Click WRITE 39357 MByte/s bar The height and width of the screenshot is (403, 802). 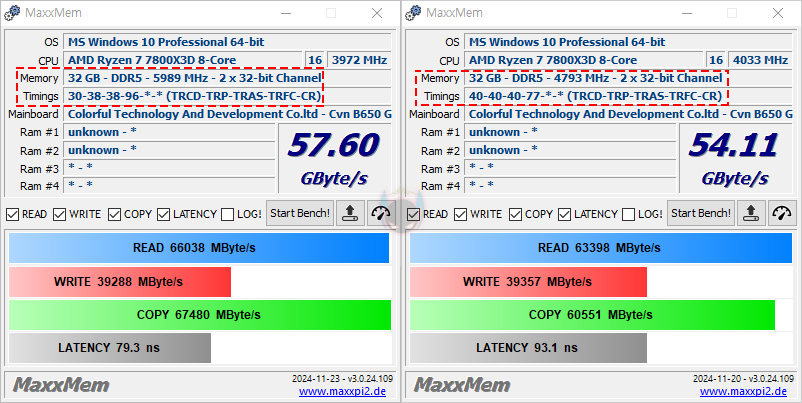528,282
